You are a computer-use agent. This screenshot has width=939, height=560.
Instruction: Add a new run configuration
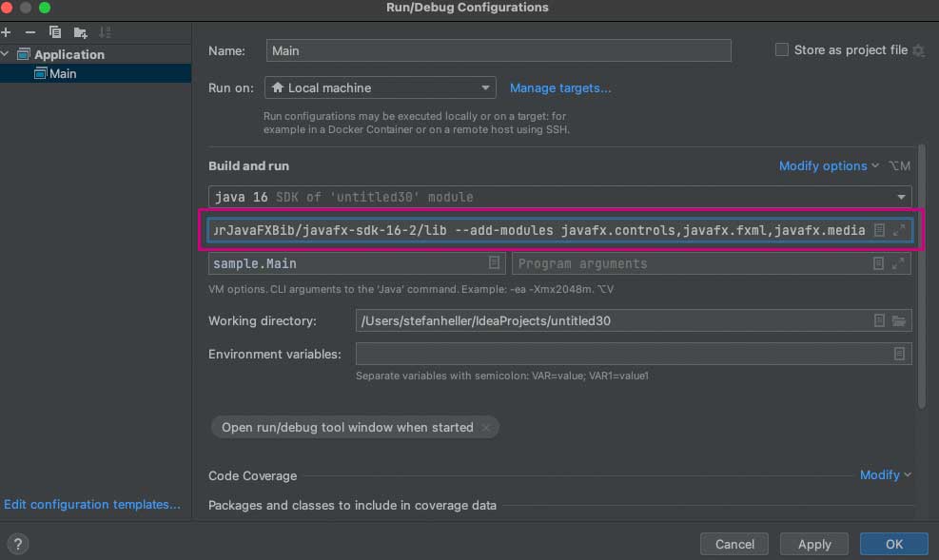click(x=8, y=31)
